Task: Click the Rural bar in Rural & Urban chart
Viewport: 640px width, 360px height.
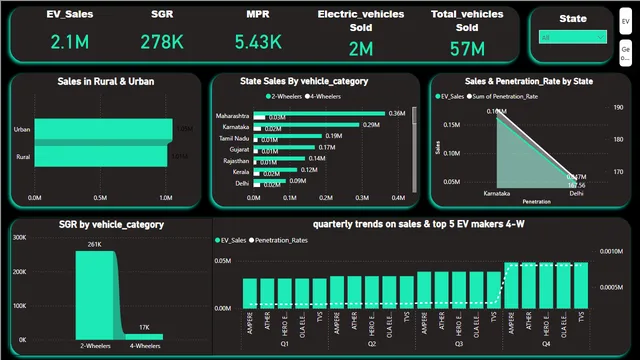Action: [101, 156]
